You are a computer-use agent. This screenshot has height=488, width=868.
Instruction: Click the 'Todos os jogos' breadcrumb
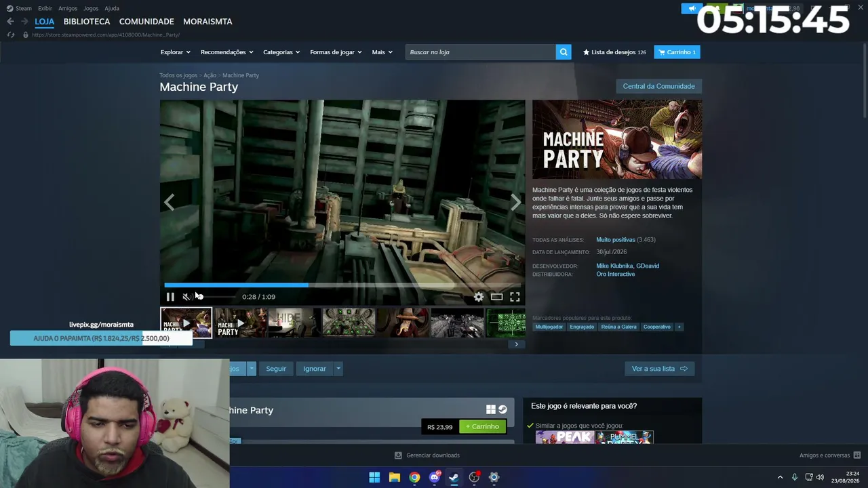coord(178,75)
